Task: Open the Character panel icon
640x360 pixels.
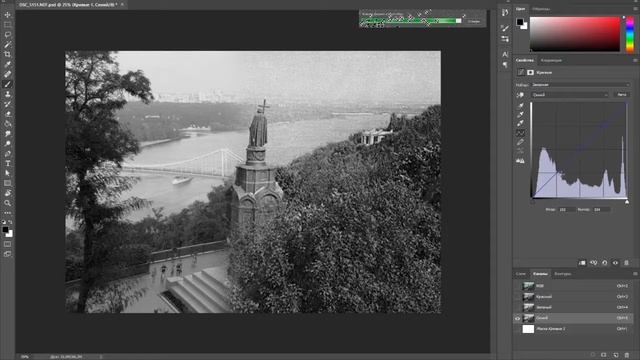Action: tap(505, 54)
